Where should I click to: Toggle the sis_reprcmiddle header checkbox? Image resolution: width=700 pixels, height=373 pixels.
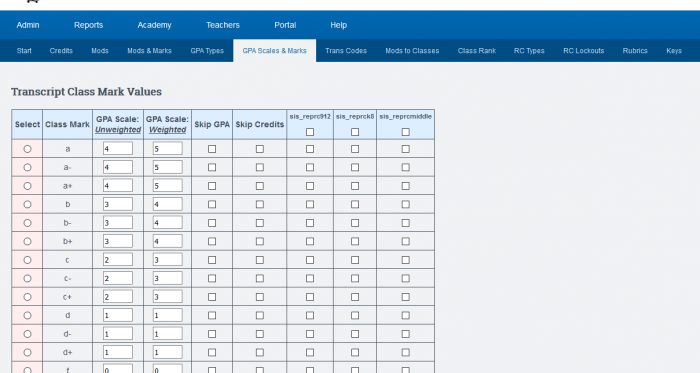(405, 132)
